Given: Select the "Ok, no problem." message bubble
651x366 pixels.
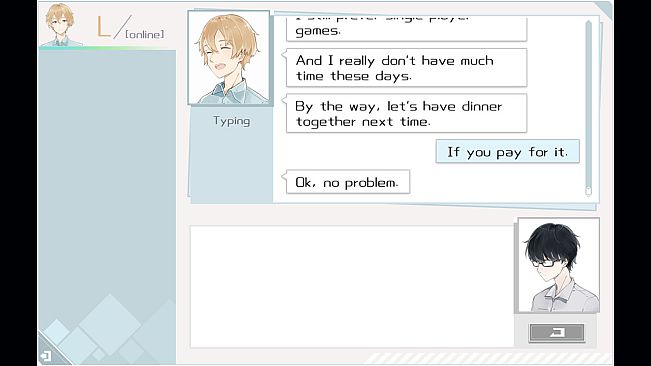Looking at the screenshot, I should 348,182.
